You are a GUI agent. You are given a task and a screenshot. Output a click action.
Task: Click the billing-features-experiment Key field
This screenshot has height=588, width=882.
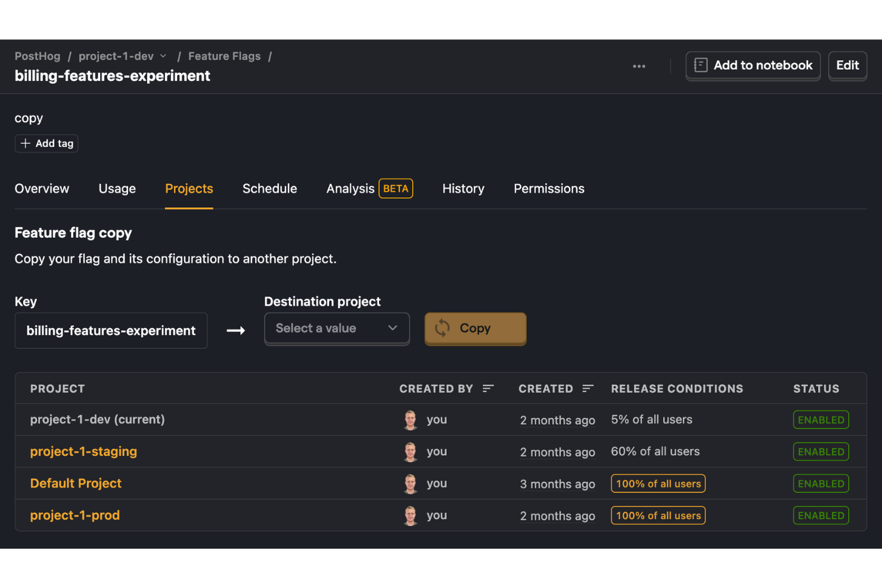coord(111,330)
